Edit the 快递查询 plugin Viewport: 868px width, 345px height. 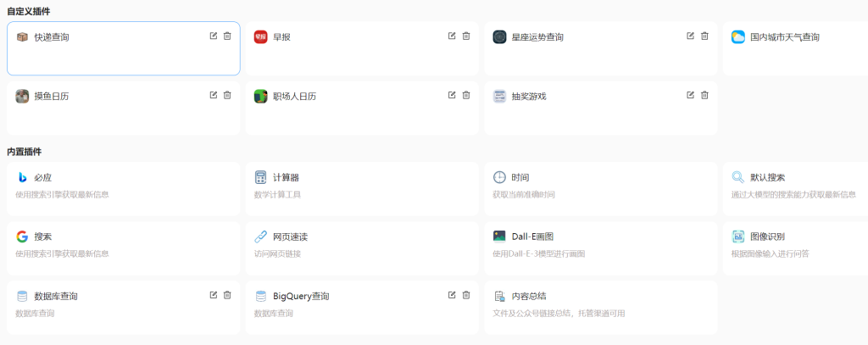tap(214, 36)
